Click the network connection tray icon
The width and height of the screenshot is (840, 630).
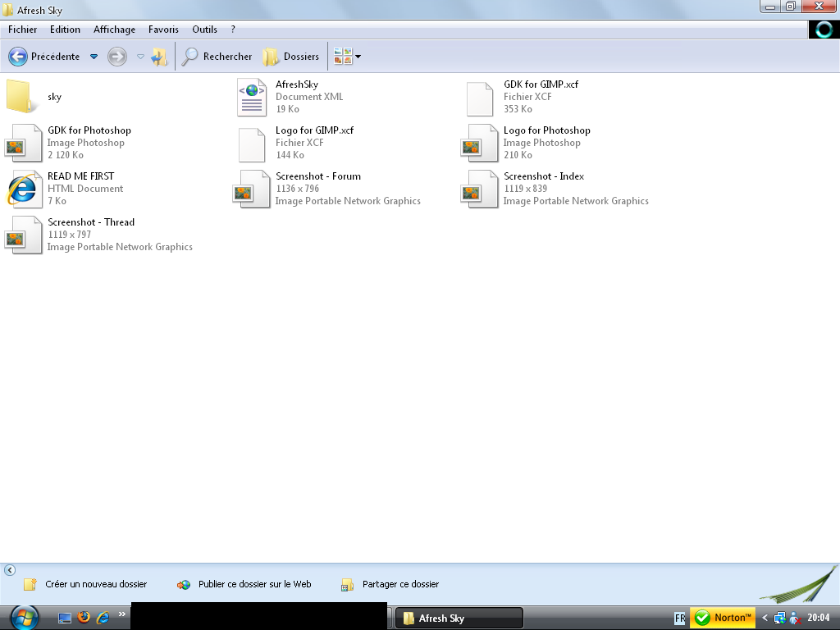[x=781, y=619]
